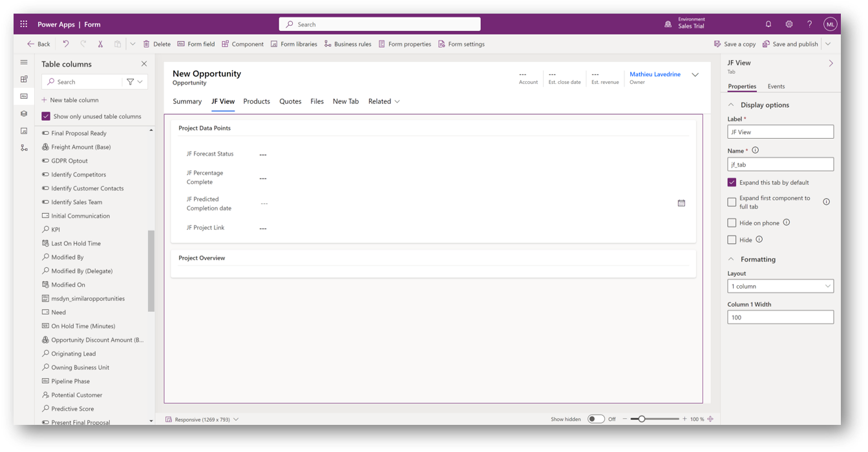This screenshot has height=452, width=868.
Task: Switch to the Products tab
Action: point(257,101)
